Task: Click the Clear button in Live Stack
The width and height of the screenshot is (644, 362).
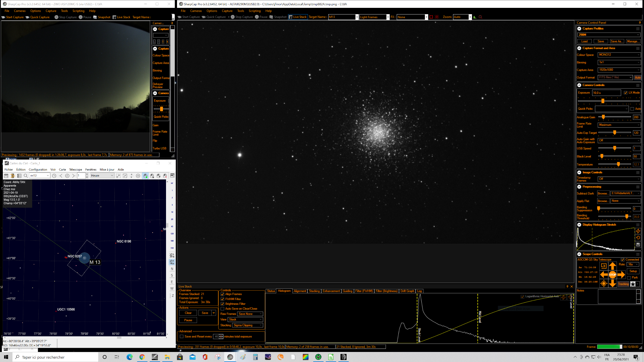Action: 188,313
